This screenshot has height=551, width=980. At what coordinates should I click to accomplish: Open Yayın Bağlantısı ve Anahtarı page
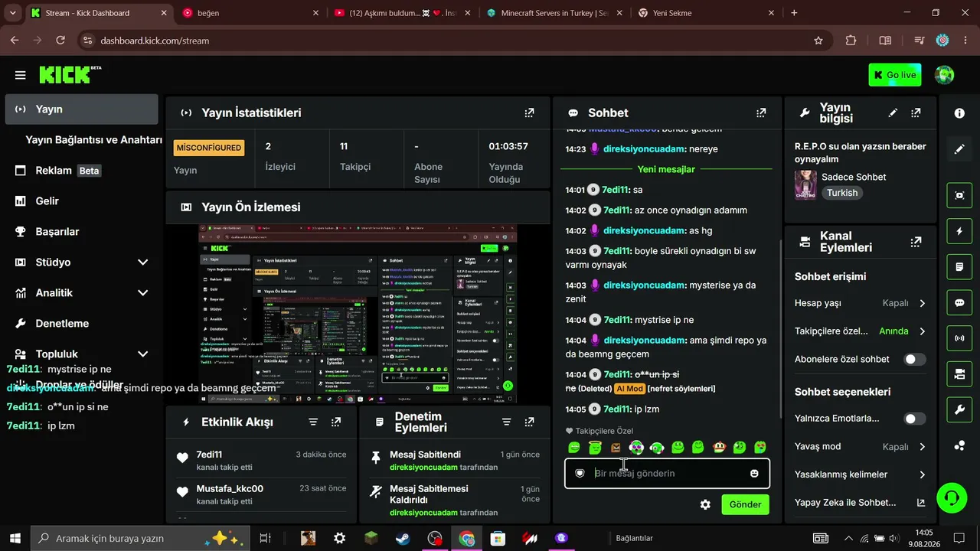[x=93, y=140]
